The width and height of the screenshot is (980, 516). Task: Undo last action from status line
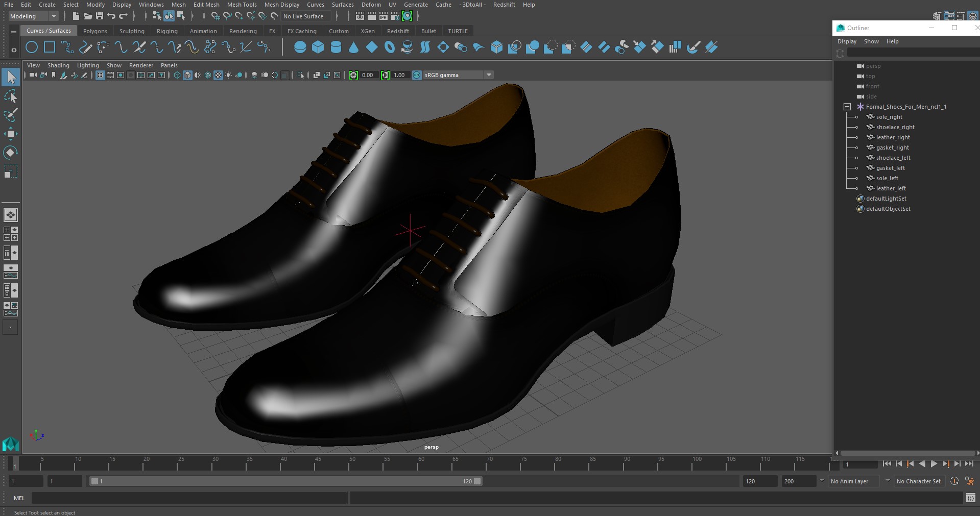(111, 16)
